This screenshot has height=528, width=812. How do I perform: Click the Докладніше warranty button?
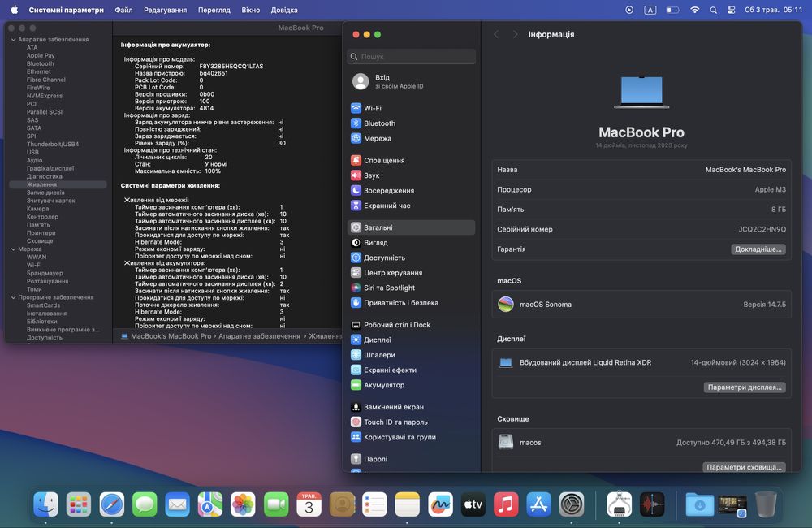coord(758,249)
